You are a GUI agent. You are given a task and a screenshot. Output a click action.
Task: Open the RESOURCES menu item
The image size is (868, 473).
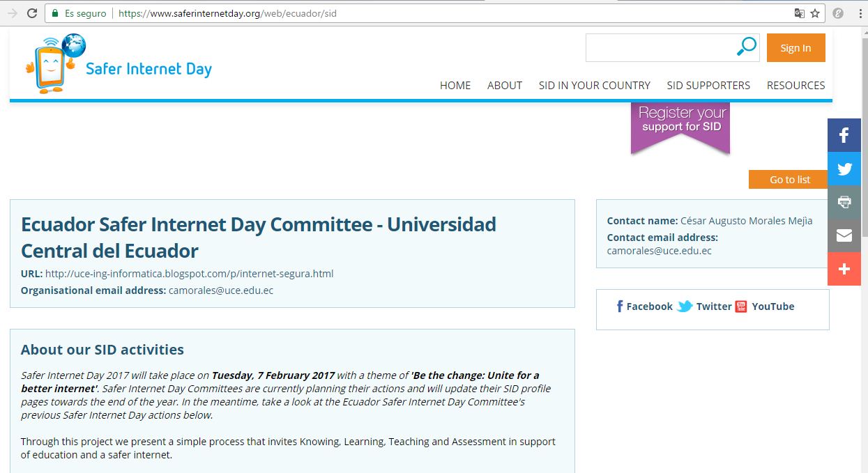pos(796,85)
